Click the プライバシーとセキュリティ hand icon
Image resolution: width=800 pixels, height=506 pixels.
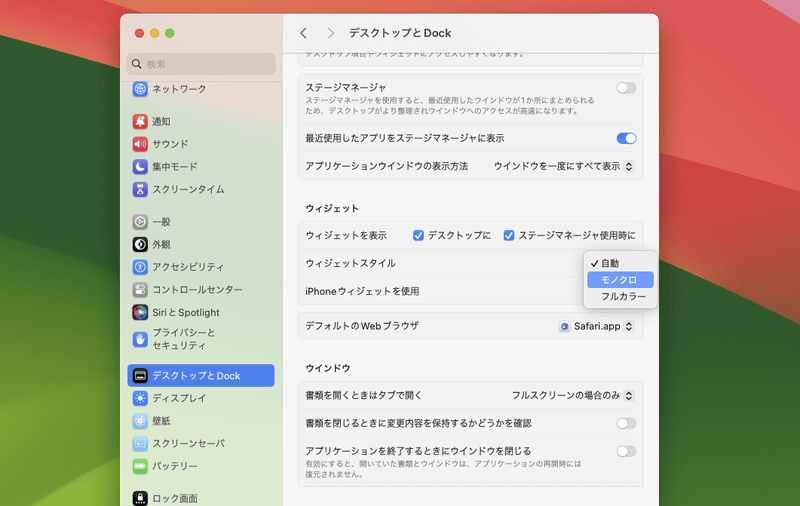pyautogui.click(x=140, y=339)
